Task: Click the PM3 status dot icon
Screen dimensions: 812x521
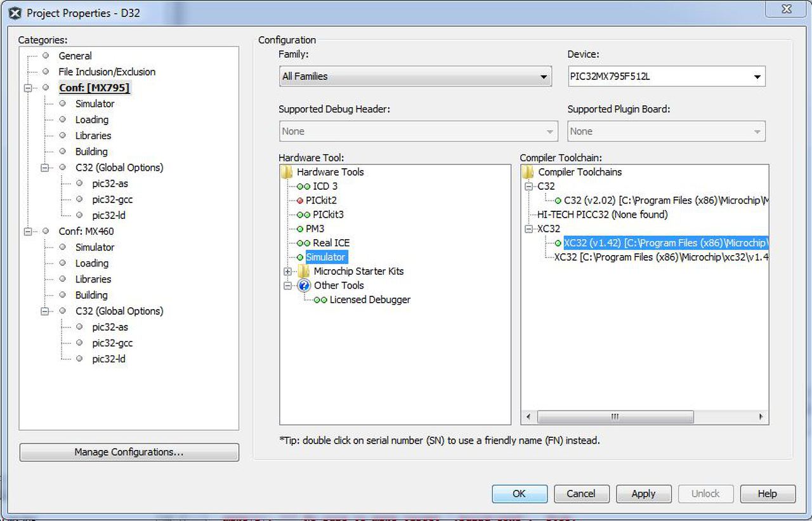Action: [300, 229]
